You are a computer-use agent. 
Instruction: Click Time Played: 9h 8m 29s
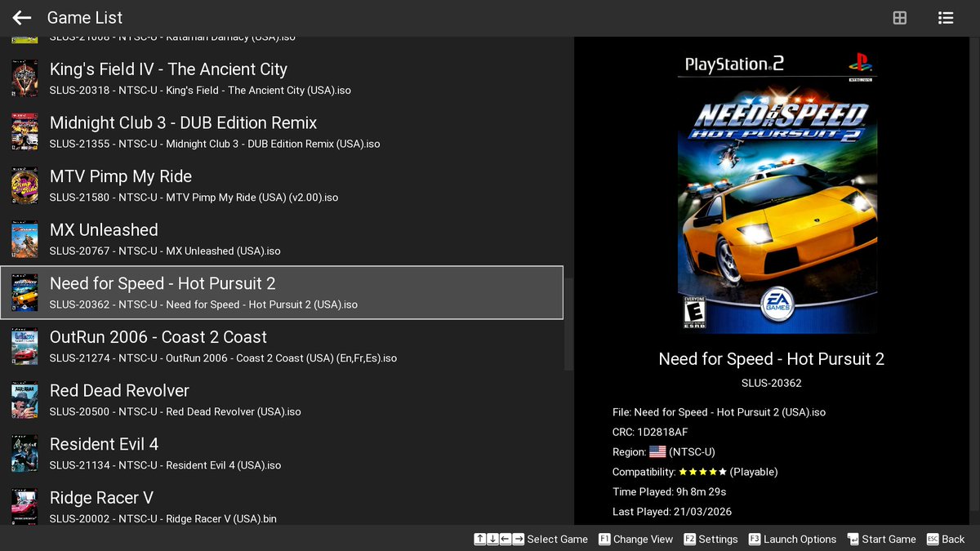669,491
